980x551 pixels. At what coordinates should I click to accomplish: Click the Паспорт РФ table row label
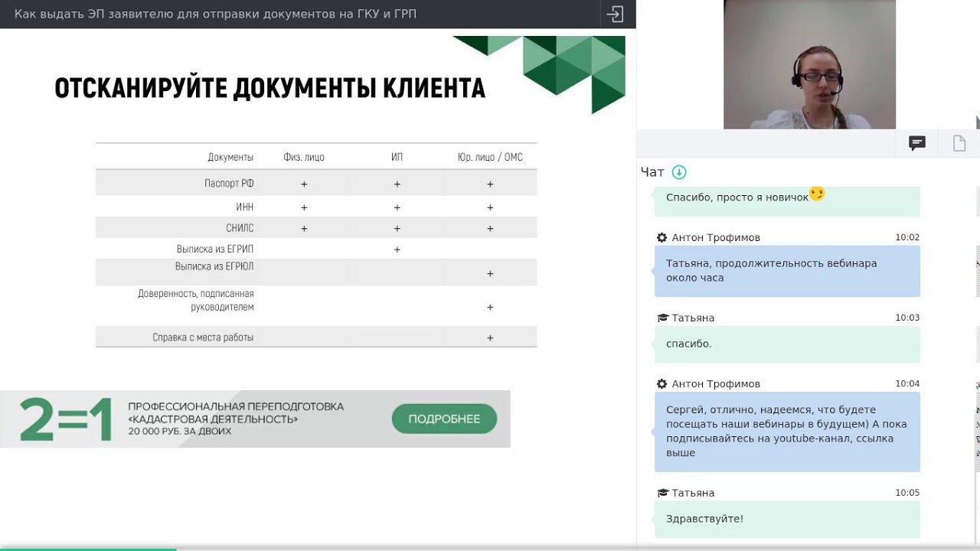pos(229,184)
